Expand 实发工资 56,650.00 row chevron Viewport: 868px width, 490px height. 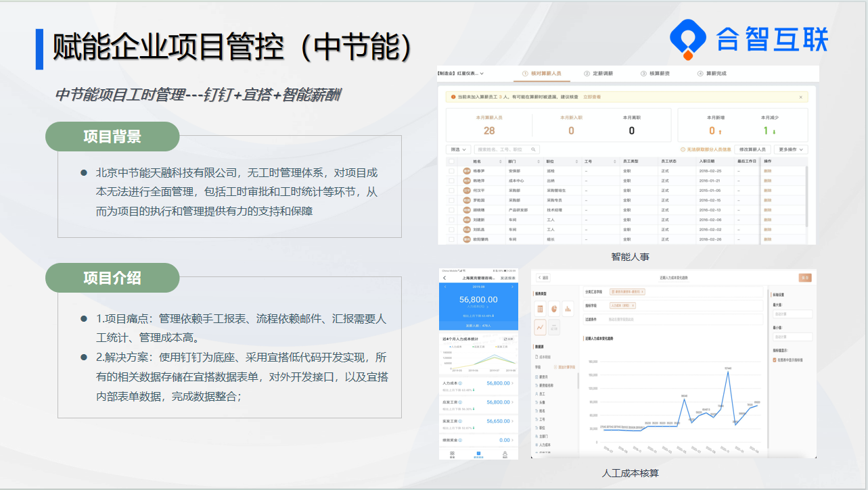(x=513, y=421)
